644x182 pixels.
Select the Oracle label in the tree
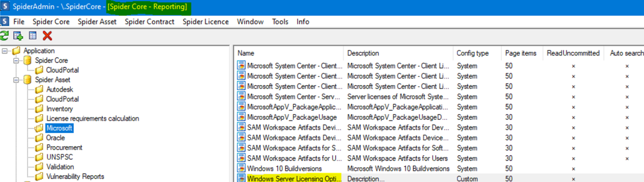tap(55, 138)
